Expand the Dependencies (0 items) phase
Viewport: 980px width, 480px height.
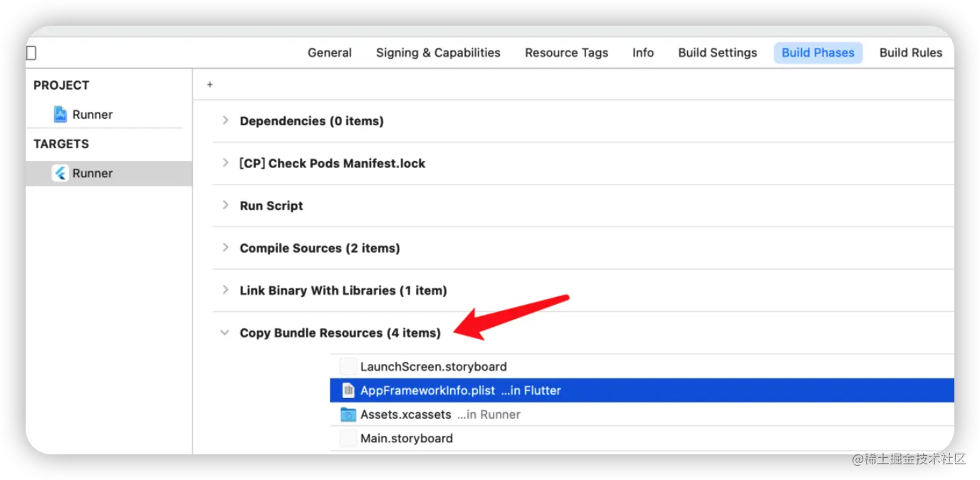click(x=225, y=120)
